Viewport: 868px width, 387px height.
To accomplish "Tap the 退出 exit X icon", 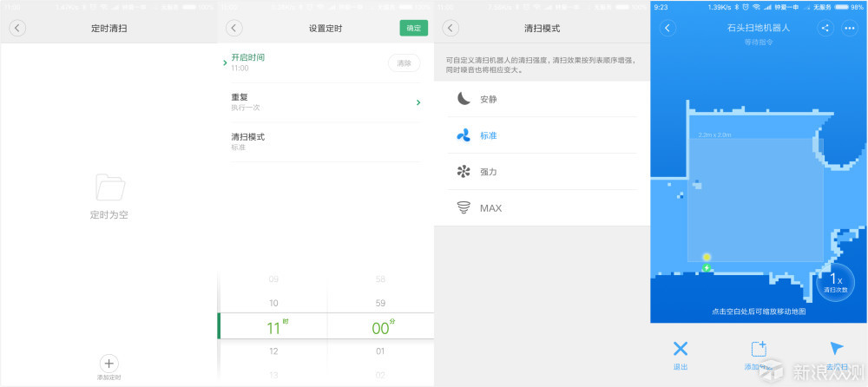I will tap(681, 349).
